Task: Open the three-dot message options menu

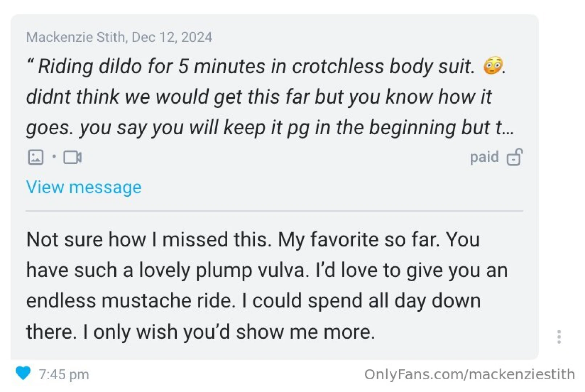Action: (x=559, y=337)
